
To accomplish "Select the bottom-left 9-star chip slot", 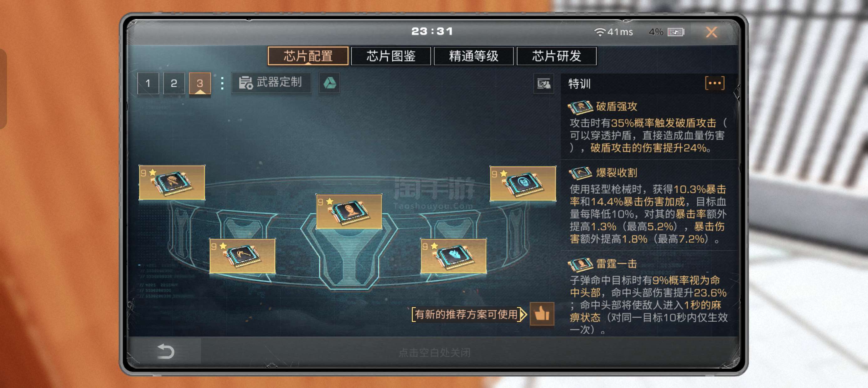I will point(242,256).
